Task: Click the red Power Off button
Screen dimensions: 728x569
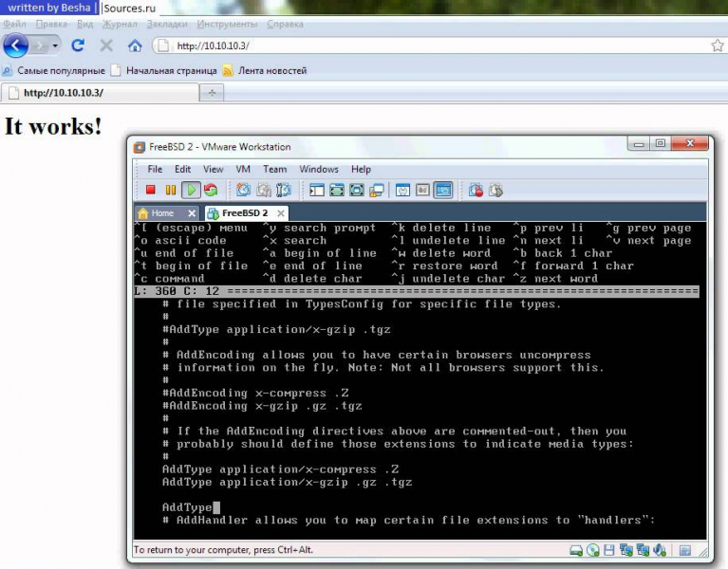Action: pos(151,191)
